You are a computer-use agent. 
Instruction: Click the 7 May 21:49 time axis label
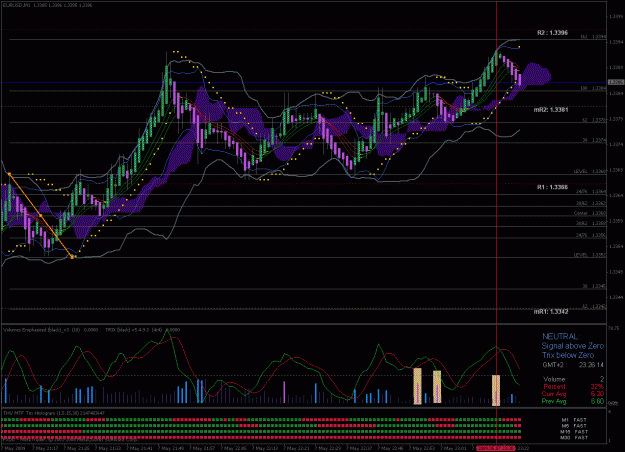pos(172,448)
